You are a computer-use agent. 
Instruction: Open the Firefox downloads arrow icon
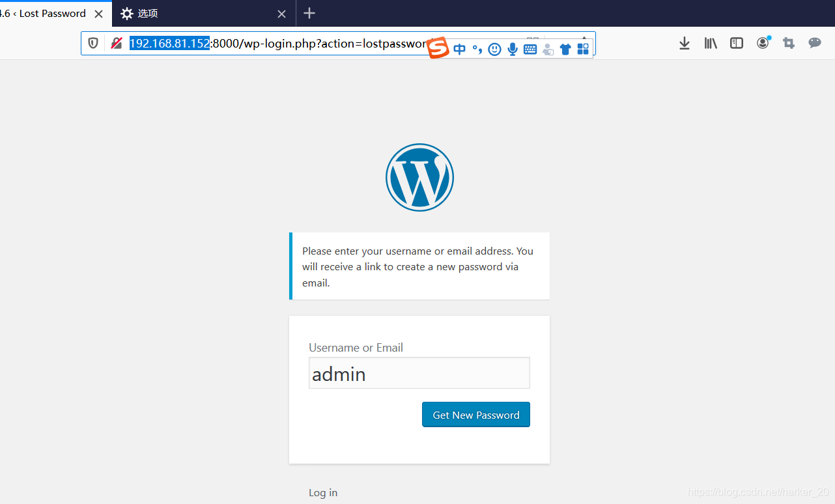[x=685, y=44]
